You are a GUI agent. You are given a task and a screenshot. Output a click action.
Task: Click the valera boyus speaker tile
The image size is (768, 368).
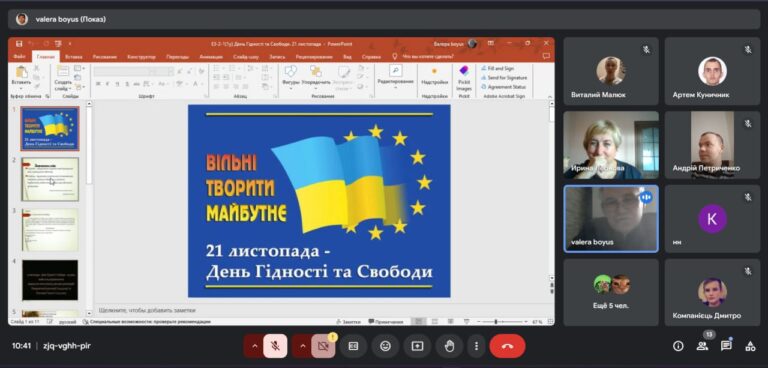611,219
